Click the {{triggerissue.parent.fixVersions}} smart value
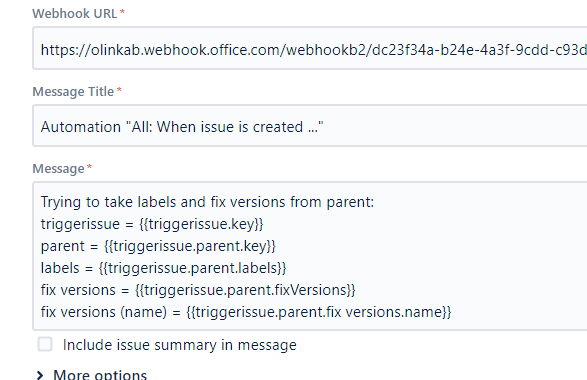This screenshot has width=587, height=380. pos(245,290)
